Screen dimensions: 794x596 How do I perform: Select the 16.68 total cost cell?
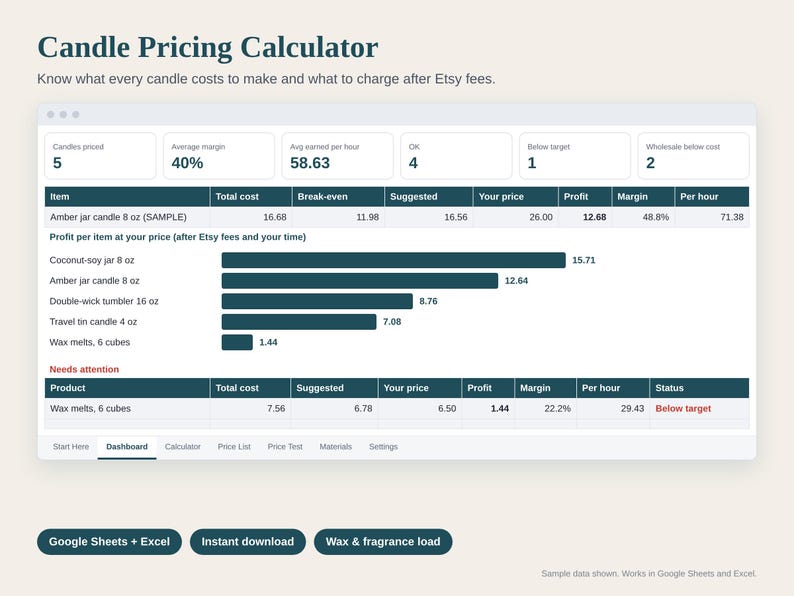tap(251, 217)
